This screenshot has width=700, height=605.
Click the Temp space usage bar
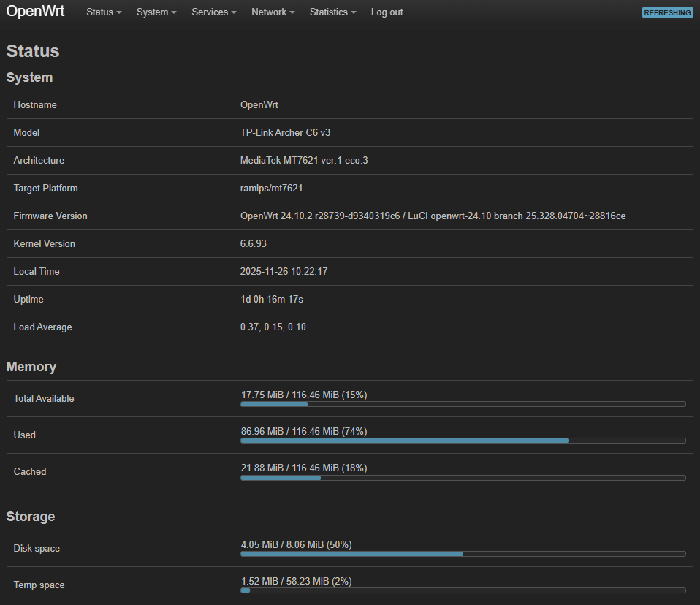pos(463,590)
